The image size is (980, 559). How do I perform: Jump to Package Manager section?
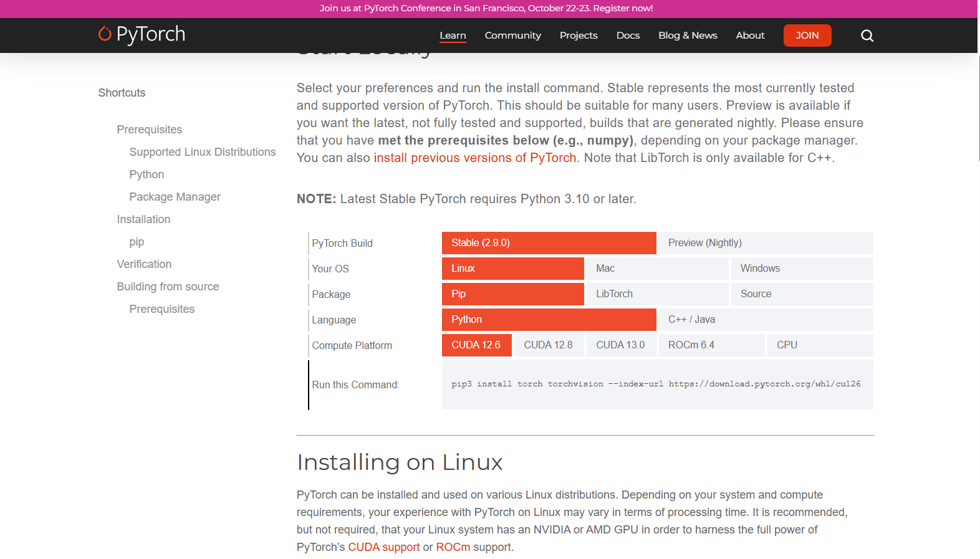coord(175,197)
